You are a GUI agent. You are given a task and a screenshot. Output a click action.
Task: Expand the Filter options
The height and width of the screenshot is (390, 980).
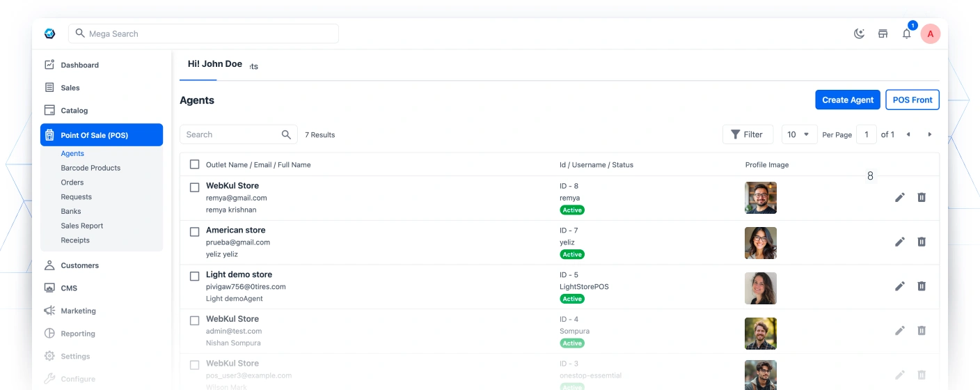748,134
